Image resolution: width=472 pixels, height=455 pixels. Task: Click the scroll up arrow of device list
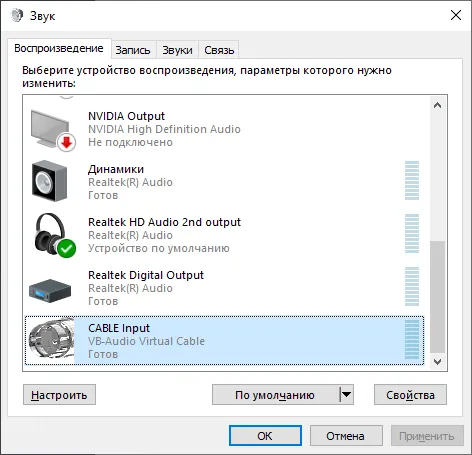coord(438,105)
